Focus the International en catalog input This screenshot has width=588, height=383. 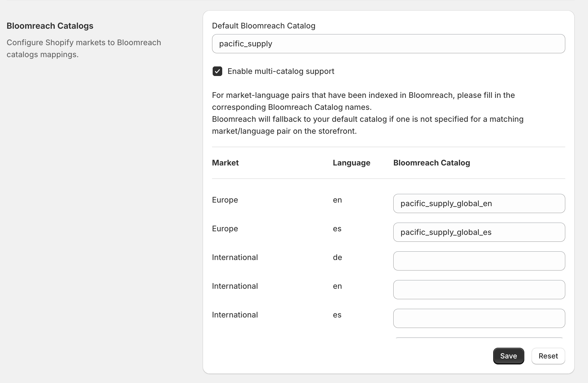click(479, 290)
